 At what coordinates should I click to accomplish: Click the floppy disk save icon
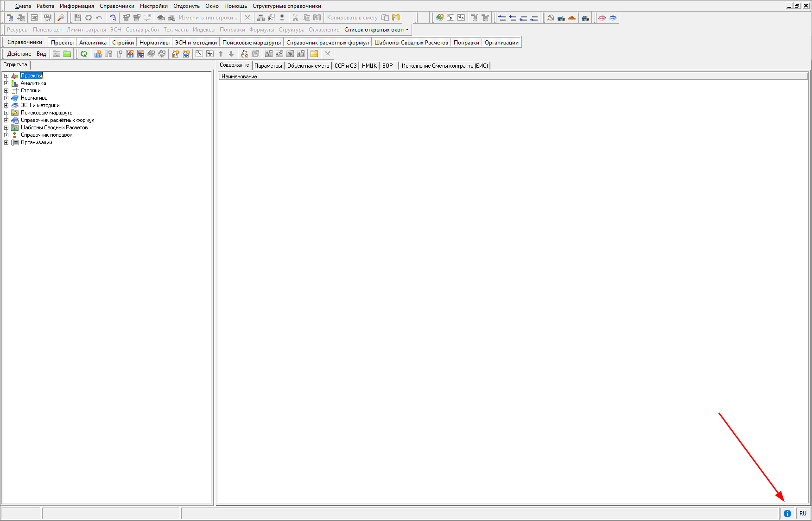tap(78, 18)
